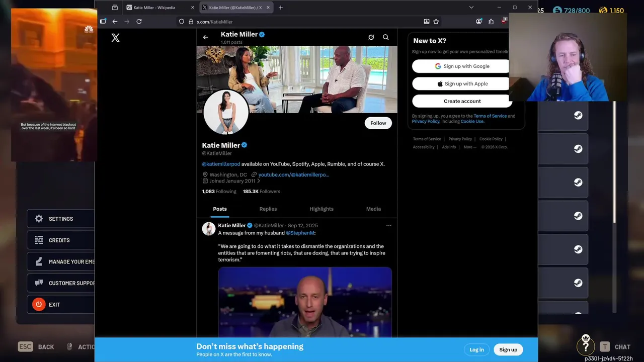The height and width of the screenshot is (362, 644).
Task: Click the browser forward arrow
Action: click(x=127, y=22)
